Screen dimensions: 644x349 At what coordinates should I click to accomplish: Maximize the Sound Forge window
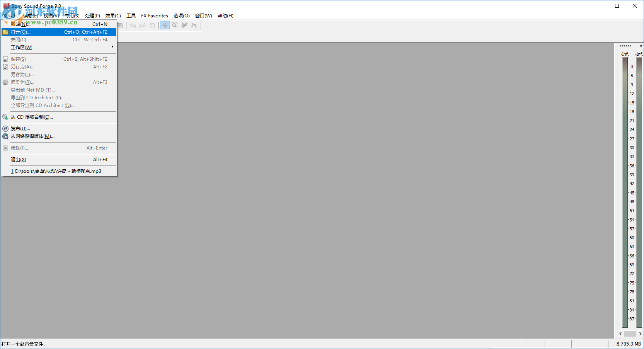617,6
